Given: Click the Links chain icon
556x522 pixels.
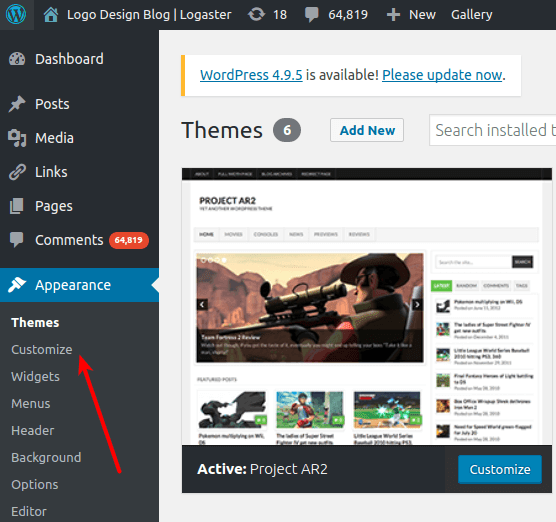Looking at the screenshot, I should pos(17,172).
